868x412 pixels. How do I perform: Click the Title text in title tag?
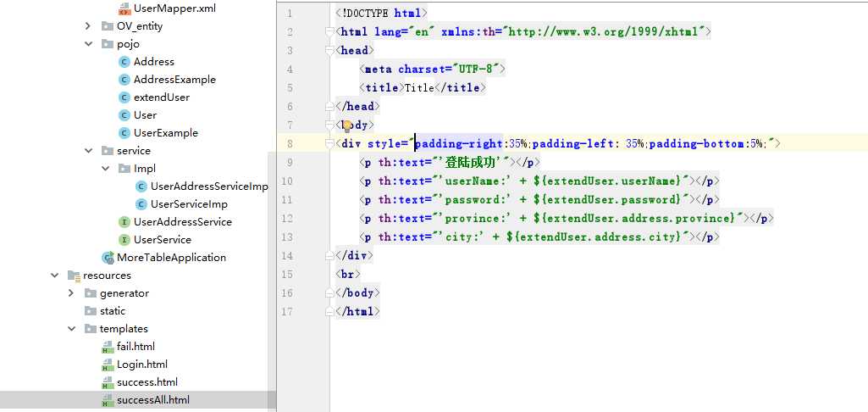(x=419, y=87)
